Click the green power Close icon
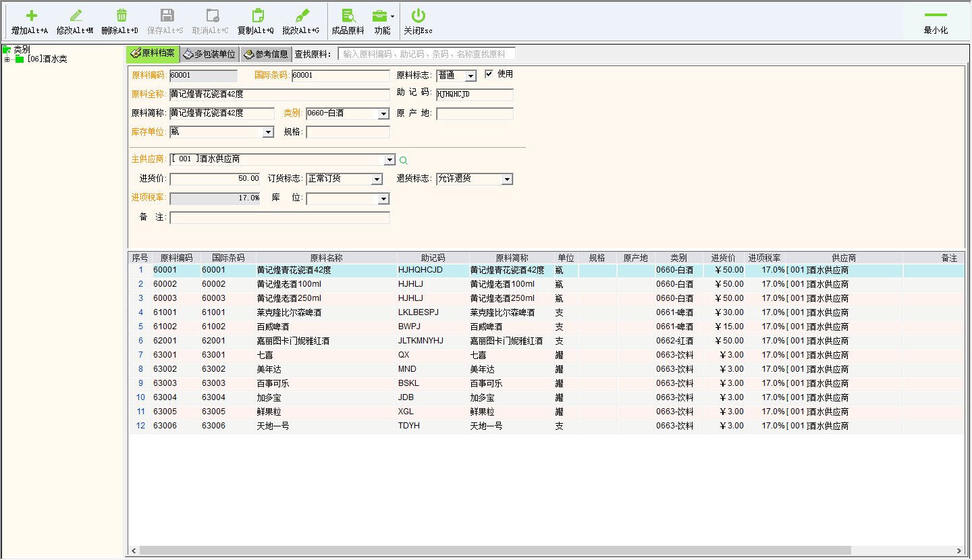Image resolution: width=972 pixels, height=560 pixels. pos(418,16)
